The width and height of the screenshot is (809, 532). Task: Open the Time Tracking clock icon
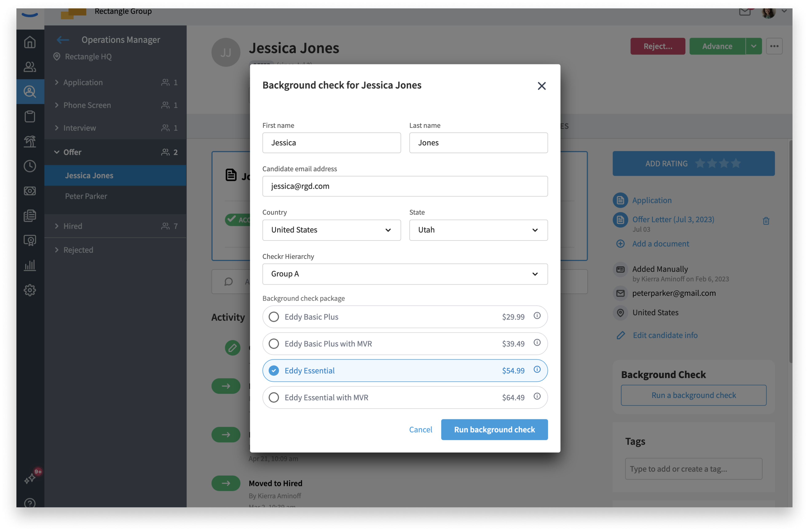30,166
